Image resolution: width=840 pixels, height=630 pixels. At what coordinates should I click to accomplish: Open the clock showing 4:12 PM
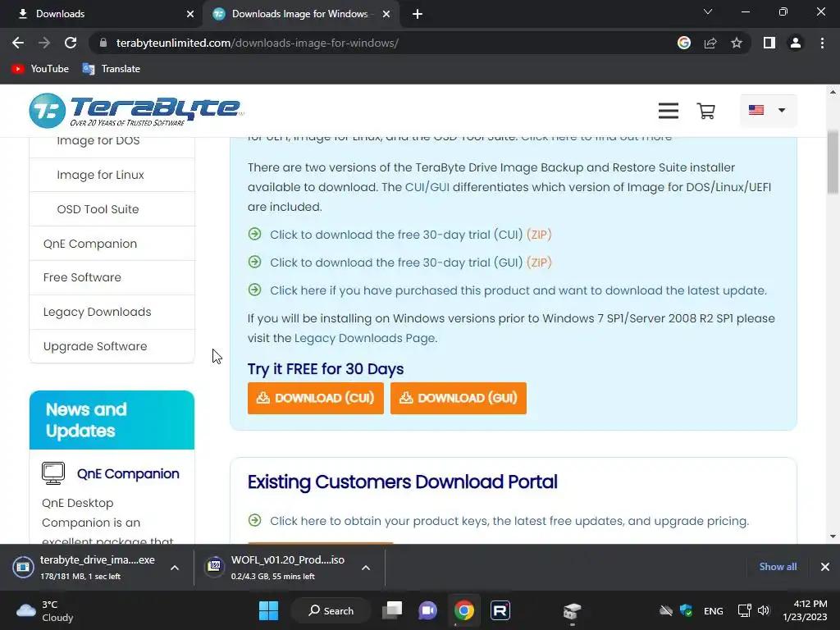click(805, 610)
